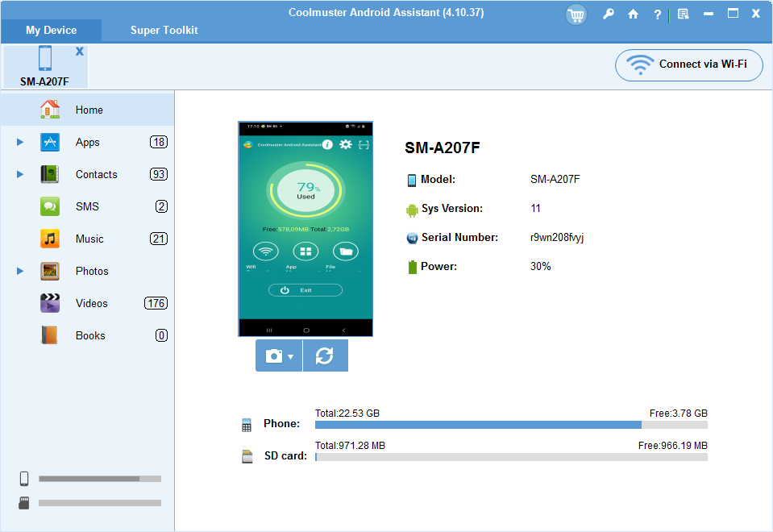Select the SM-A207F device tab
Screen dimensions: 773x532
[45, 66]
